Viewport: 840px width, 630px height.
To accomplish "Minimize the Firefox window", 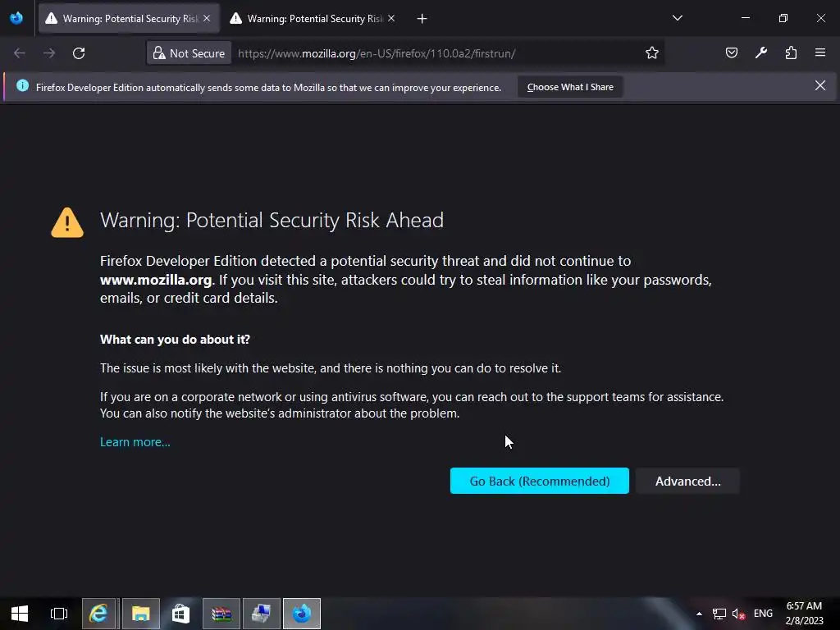I will (746, 18).
